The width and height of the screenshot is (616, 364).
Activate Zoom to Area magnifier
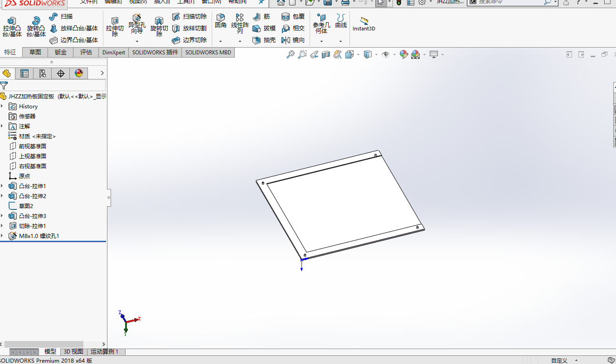point(302,54)
